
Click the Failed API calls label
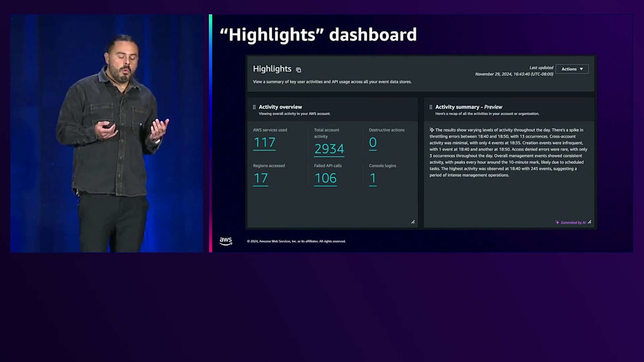point(328,166)
